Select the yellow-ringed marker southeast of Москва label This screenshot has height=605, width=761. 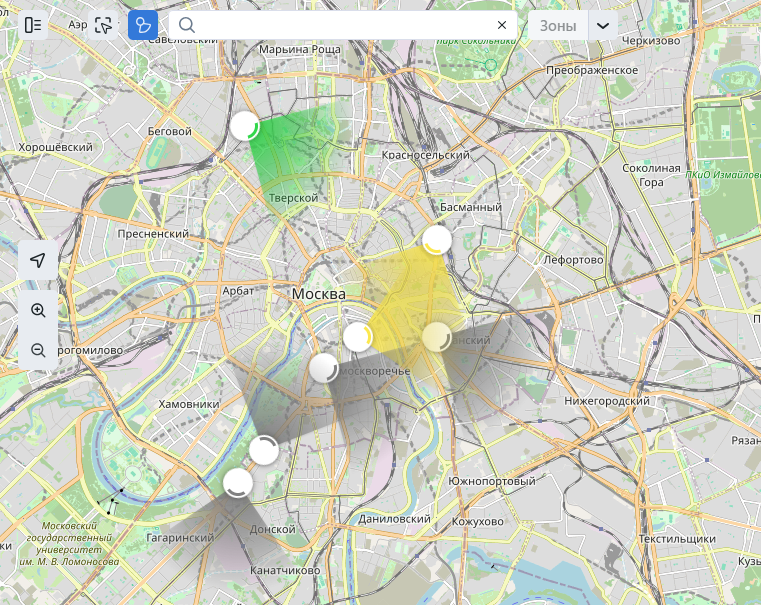pyautogui.click(x=358, y=337)
